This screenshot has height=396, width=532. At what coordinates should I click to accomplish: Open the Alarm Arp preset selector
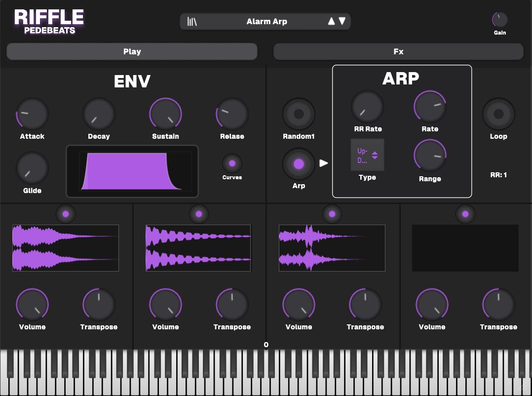click(x=266, y=21)
